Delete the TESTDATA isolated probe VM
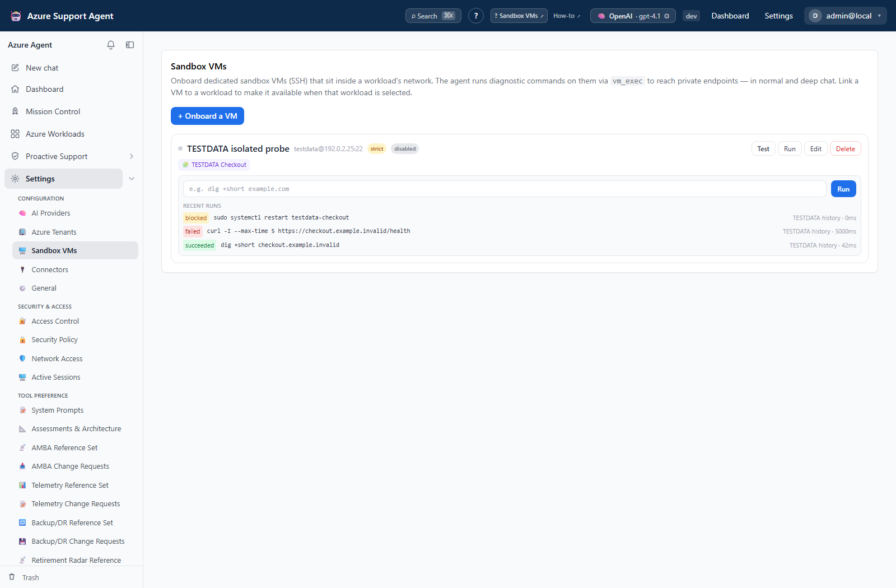 (x=846, y=148)
